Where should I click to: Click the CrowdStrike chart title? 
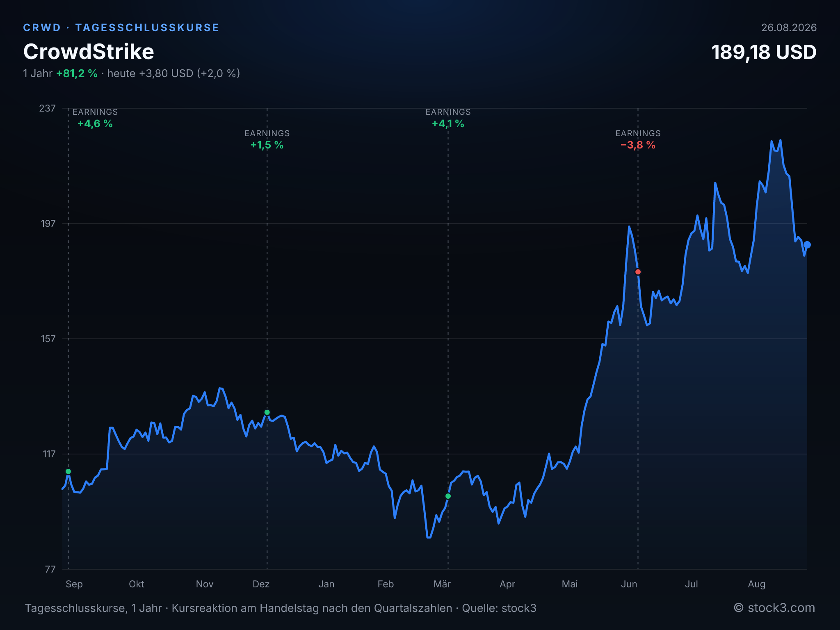pyautogui.click(x=89, y=52)
